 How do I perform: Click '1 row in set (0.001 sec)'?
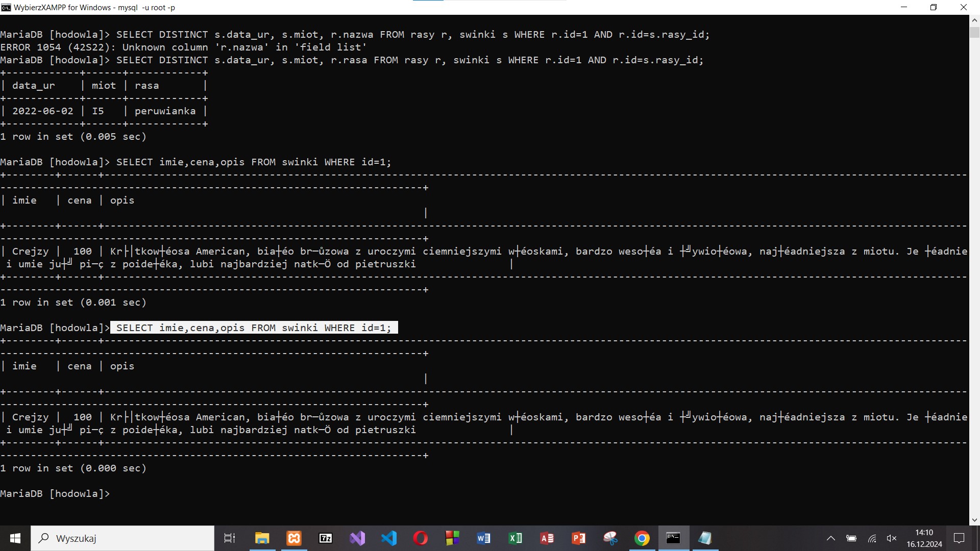[73, 303]
